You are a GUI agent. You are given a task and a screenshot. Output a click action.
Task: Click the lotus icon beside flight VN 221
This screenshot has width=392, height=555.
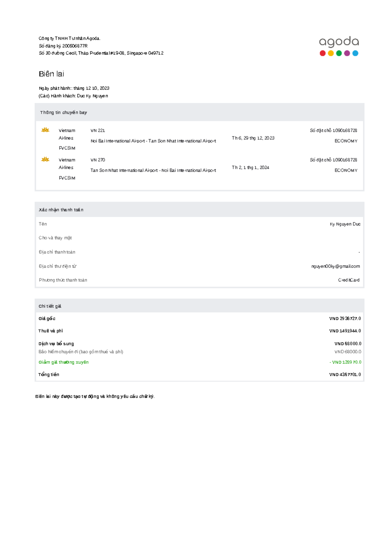pyautogui.click(x=45, y=130)
